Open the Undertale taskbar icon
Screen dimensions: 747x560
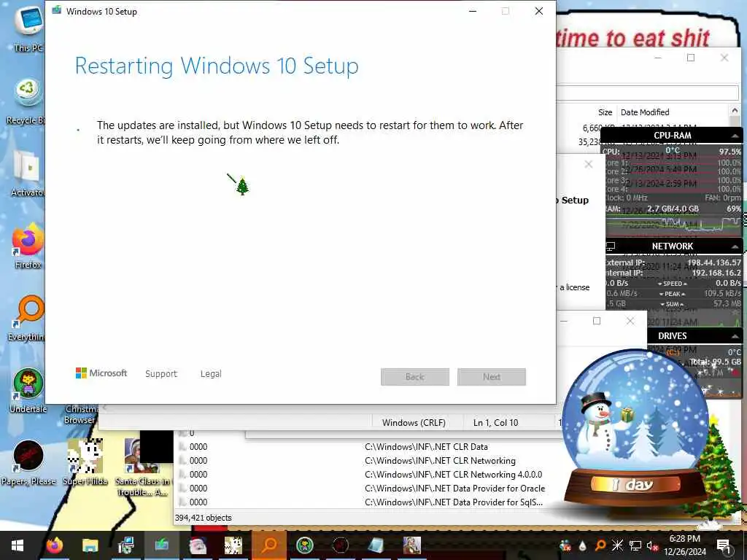(x=304, y=545)
